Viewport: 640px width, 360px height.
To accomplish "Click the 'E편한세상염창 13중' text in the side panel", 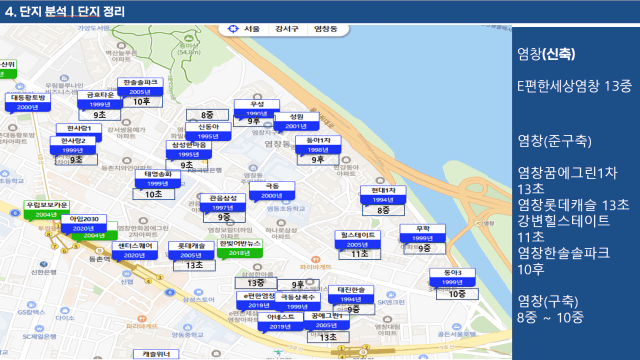I will (x=574, y=86).
